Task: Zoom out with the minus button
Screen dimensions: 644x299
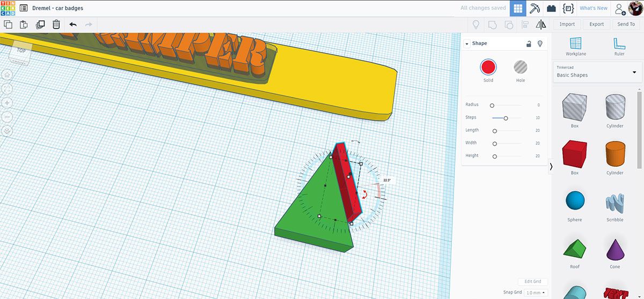Action: point(8,116)
